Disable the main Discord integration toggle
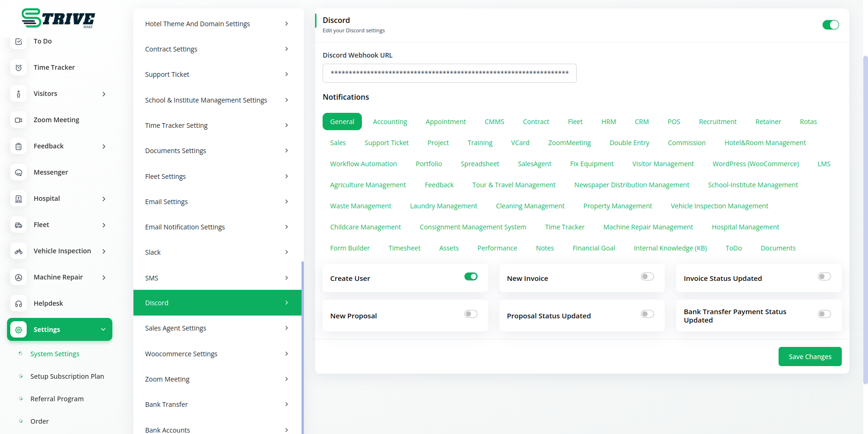 [x=831, y=25]
